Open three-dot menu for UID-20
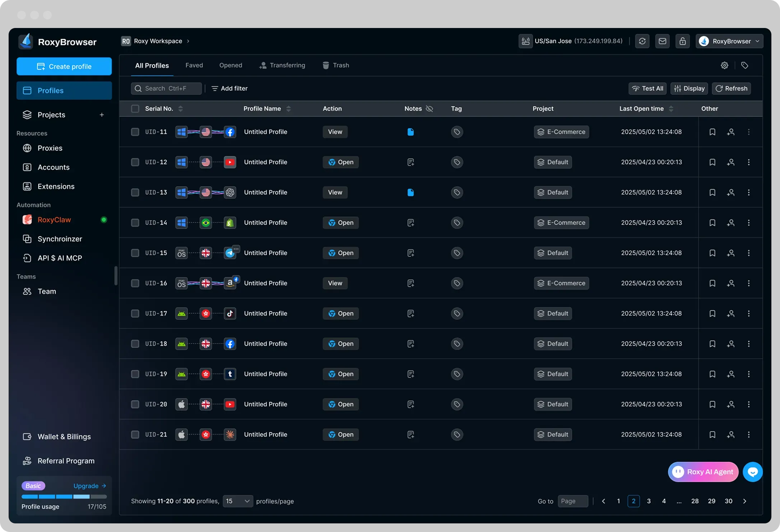 [x=749, y=404]
